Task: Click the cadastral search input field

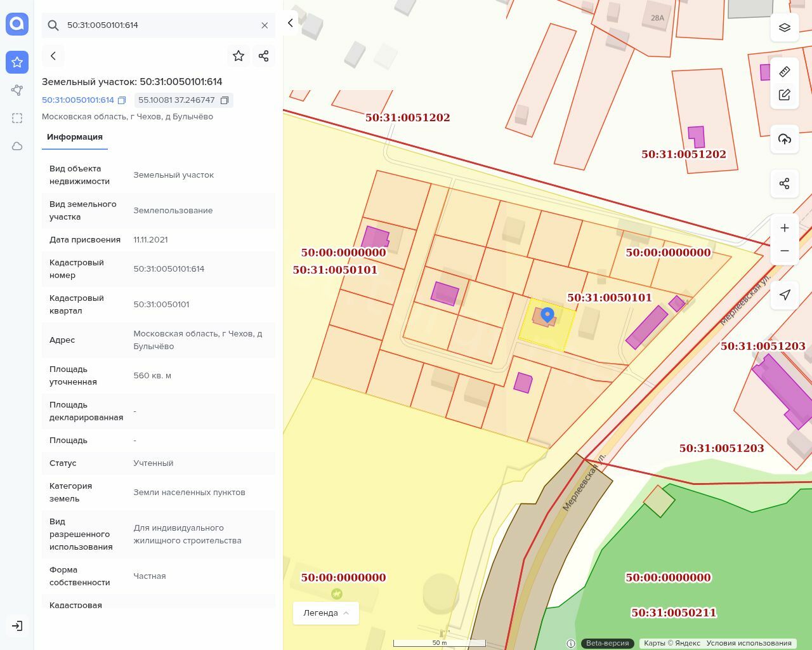Action: tap(159, 25)
